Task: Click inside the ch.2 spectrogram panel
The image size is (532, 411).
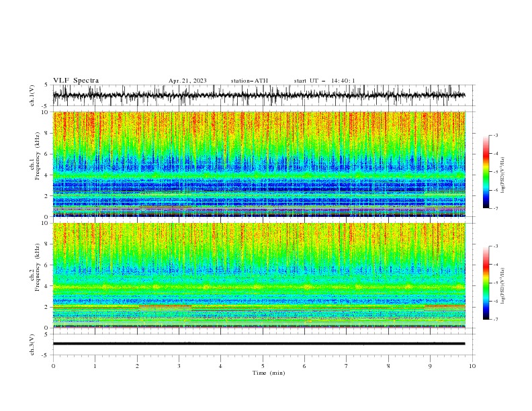Action: [x=259, y=275]
